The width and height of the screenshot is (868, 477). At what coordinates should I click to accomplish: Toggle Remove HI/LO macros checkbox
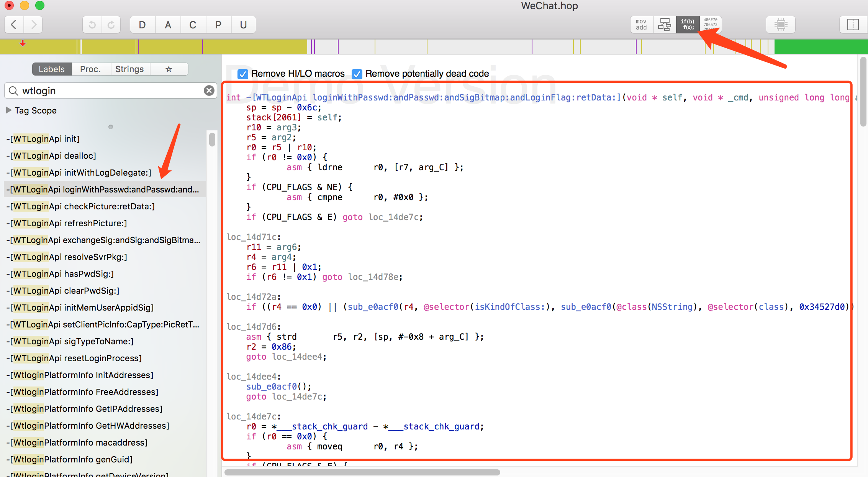click(x=242, y=74)
